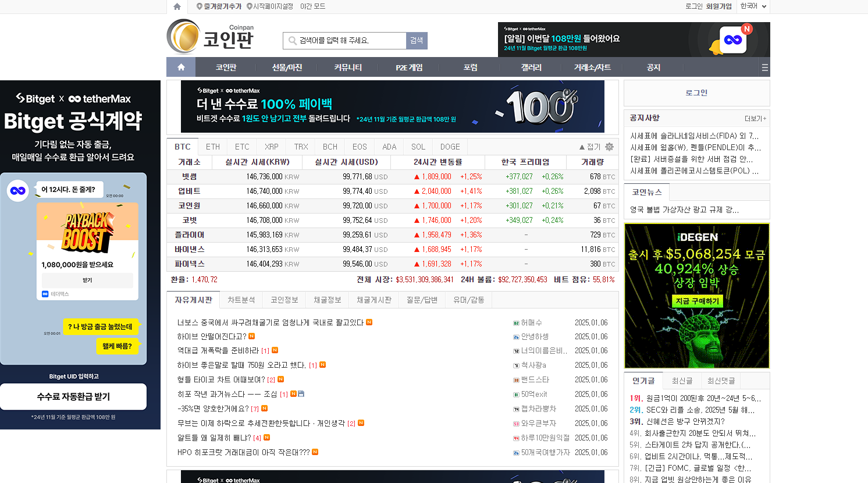Click the 업비트 exchange row name

190,191
